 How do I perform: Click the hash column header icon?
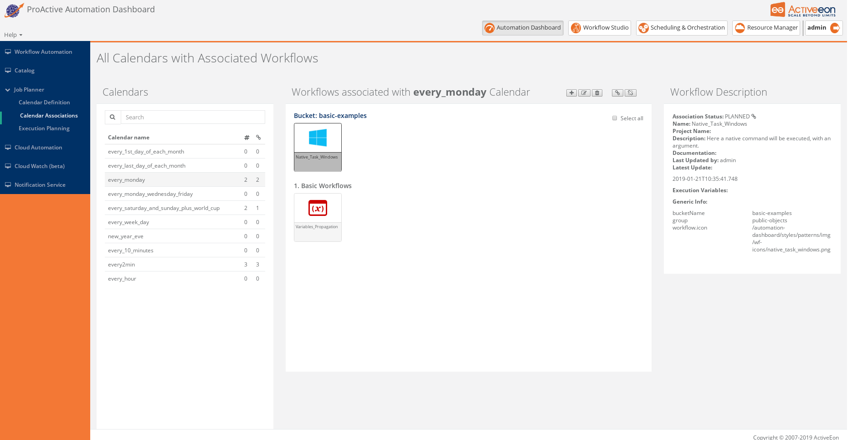tap(247, 138)
